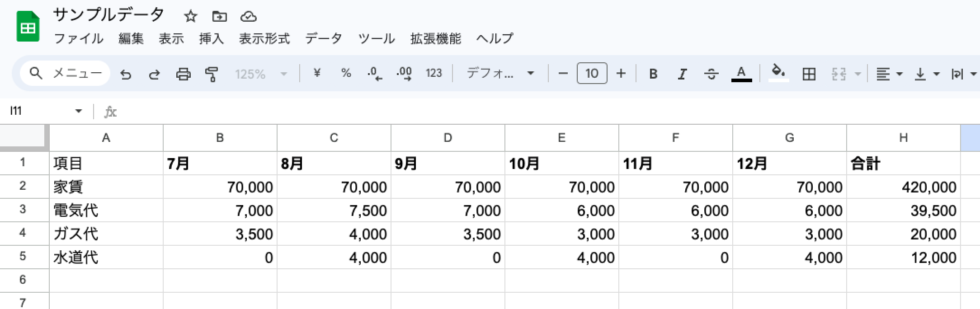The image size is (980, 309).
Task: Select column A header
Action: point(106,138)
